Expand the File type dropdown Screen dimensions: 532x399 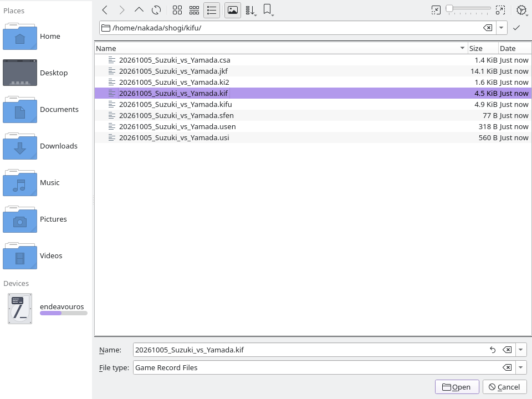click(x=521, y=367)
